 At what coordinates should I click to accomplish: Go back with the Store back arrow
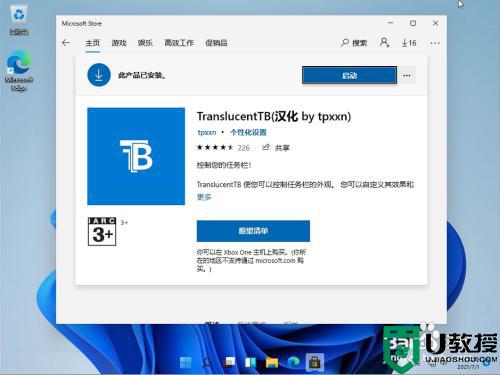coord(66,43)
